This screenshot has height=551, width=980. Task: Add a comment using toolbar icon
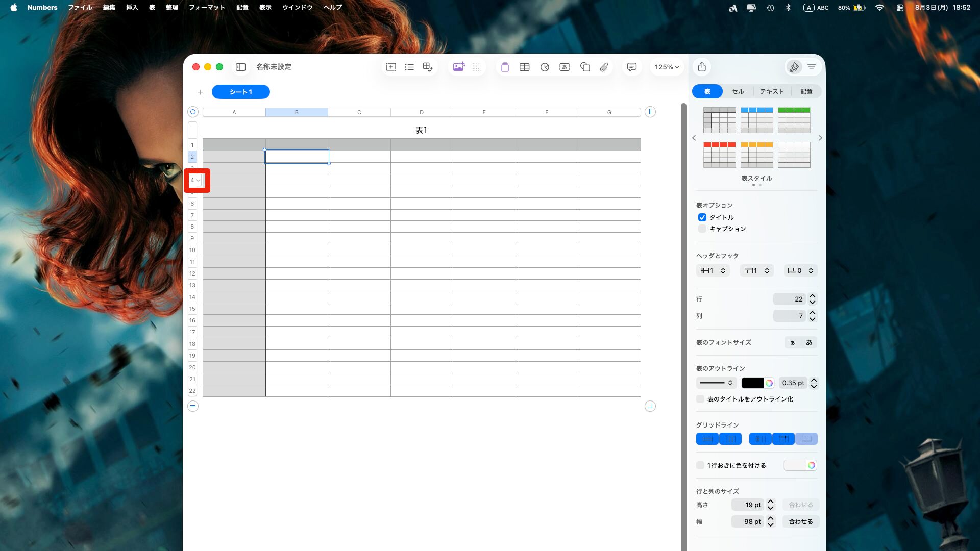(x=632, y=67)
